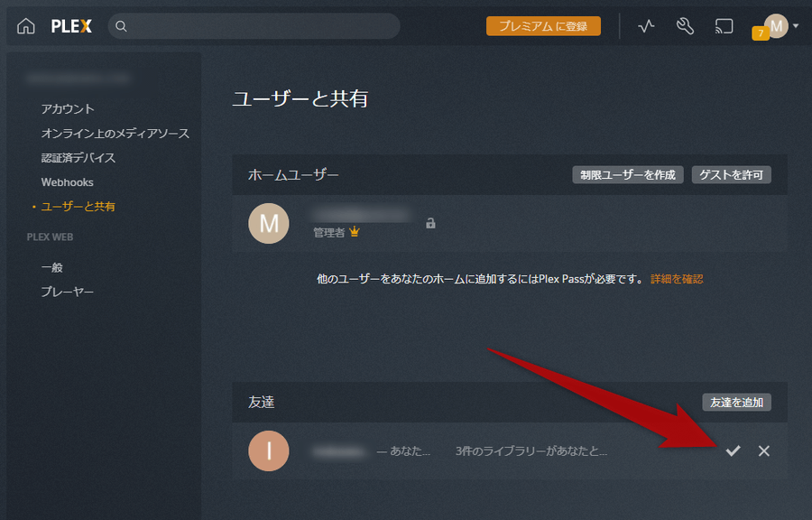Click the — あなた... text in friend row
The height and width of the screenshot is (520, 812).
(x=403, y=451)
